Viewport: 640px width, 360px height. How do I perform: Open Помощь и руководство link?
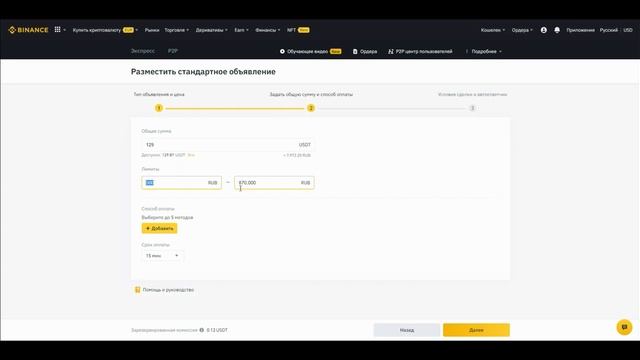pos(164,290)
